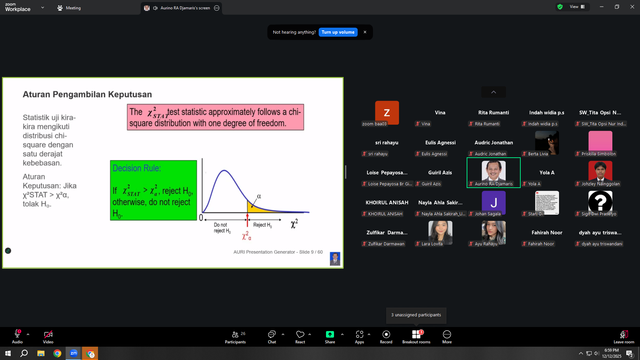Click the Zoom taskbar icon
This screenshot has width=640, height=360.
[x=73, y=353]
